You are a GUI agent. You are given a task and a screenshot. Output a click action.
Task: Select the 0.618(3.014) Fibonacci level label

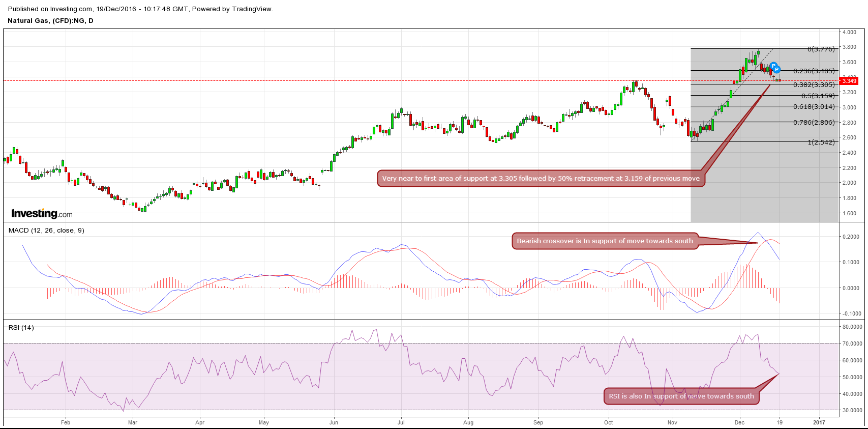[x=814, y=107]
